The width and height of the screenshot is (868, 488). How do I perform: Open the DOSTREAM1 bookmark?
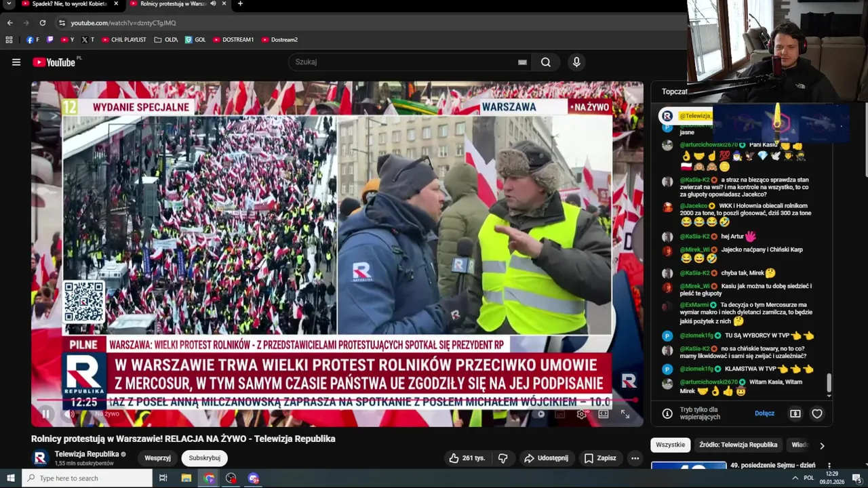[x=233, y=40]
